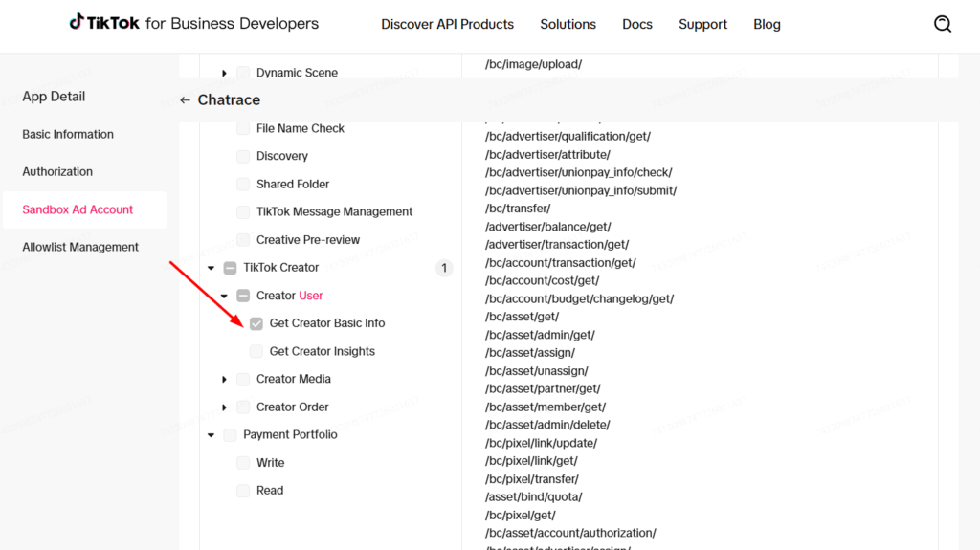Go to the Docs menu item
980x550 pixels.
click(x=637, y=24)
